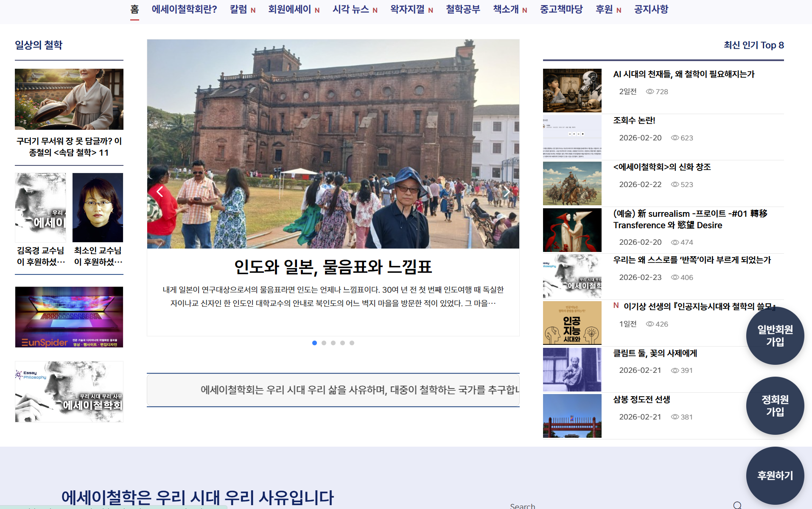Select the second carousel pagination dot
The image size is (812, 509).
(x=324, y=343)
